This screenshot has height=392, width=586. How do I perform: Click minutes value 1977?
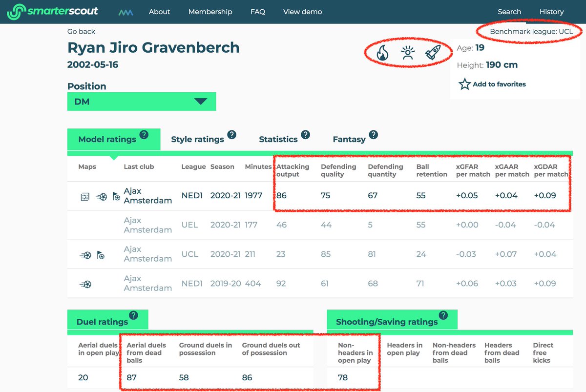[x=253, y=196]
